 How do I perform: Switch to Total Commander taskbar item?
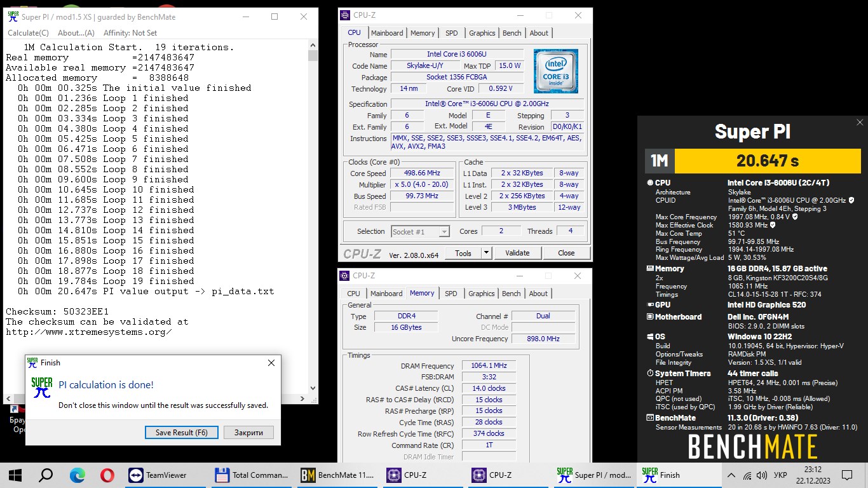tap(252, 475)
